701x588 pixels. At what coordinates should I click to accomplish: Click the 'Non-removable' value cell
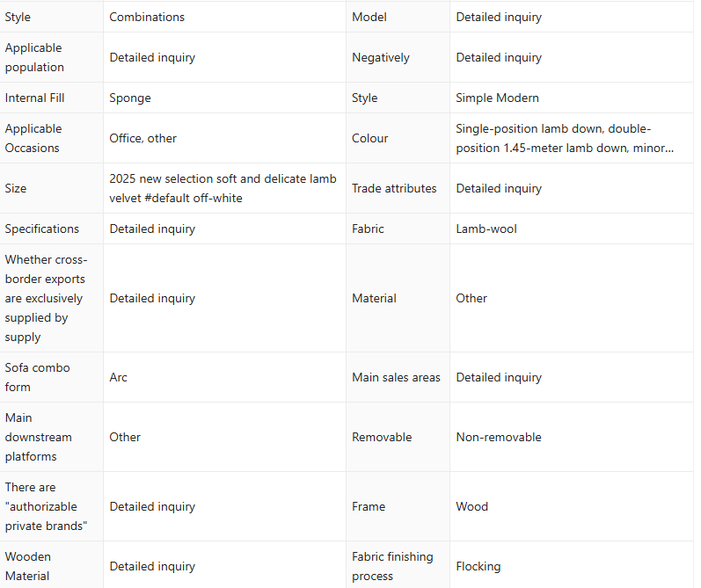pyautogui.click(x=499, y=437)
